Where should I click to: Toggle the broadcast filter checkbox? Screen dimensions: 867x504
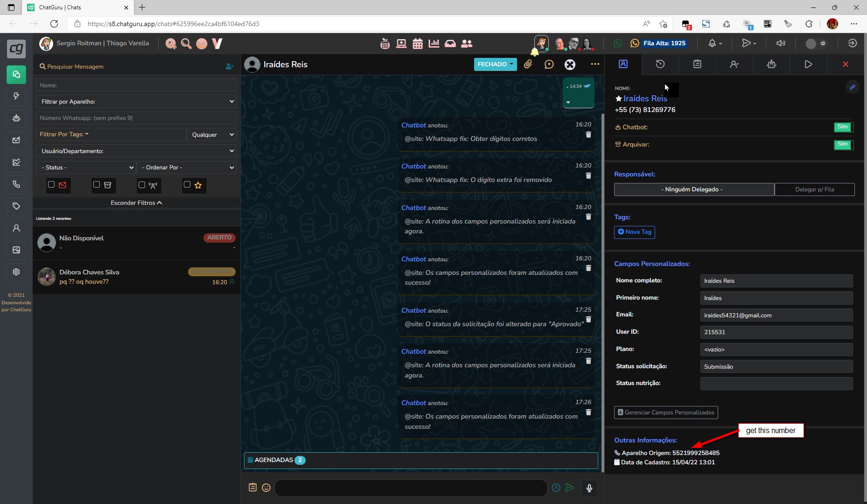142,184
